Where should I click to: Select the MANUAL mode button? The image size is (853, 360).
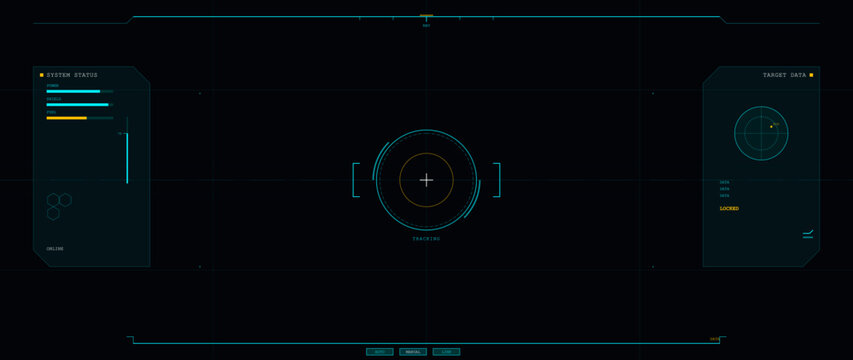413,352
